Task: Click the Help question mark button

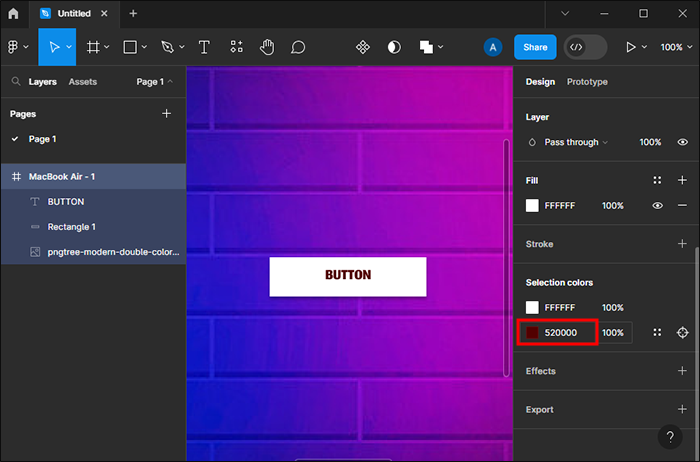Action: click(x=670, y=436)
